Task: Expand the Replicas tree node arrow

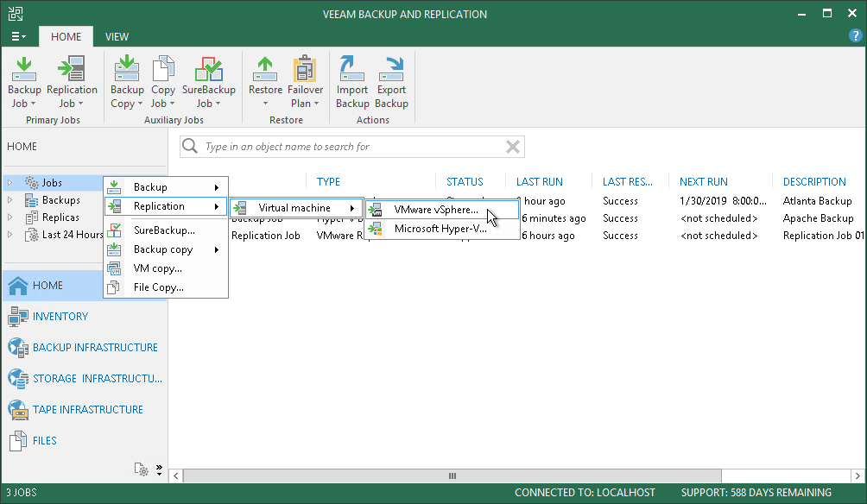Action: coord(10,217)
